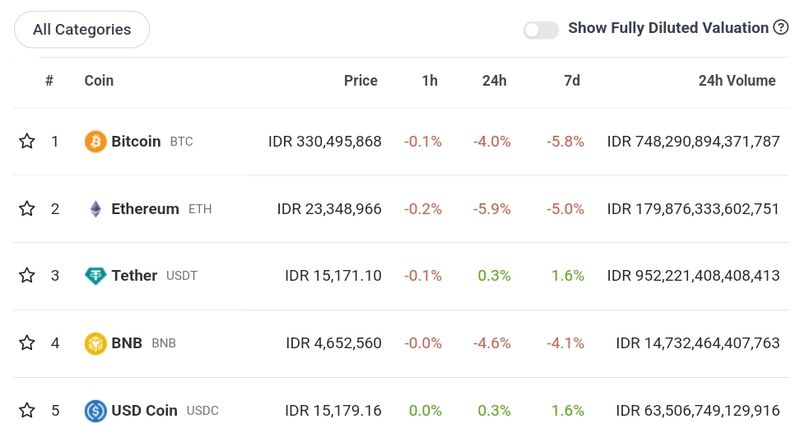
Task: Click the Bitcoin logo icon
Action: pos(96,141)
